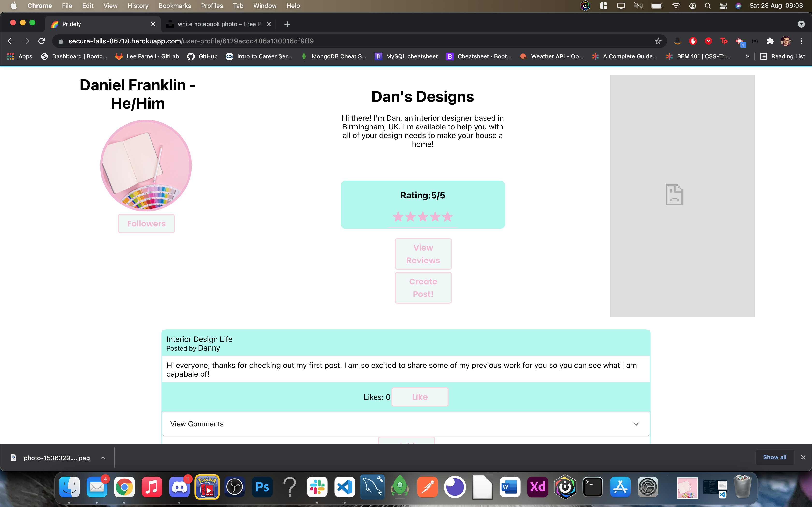Click Daniel's circular profile picture
The width and height of the screenshot is (812, 507).
[x=146, y=166]
